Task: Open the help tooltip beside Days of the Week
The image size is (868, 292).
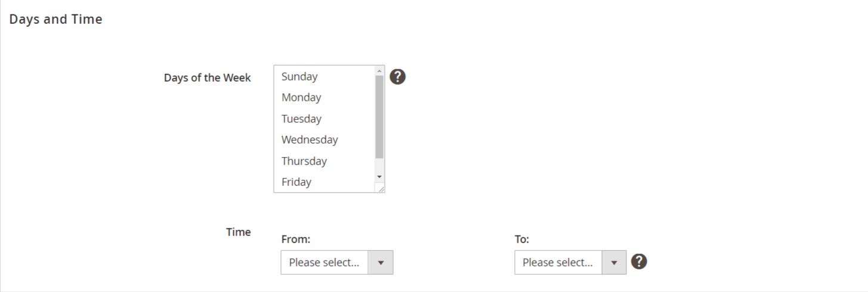Action: (x=397, y=76)
